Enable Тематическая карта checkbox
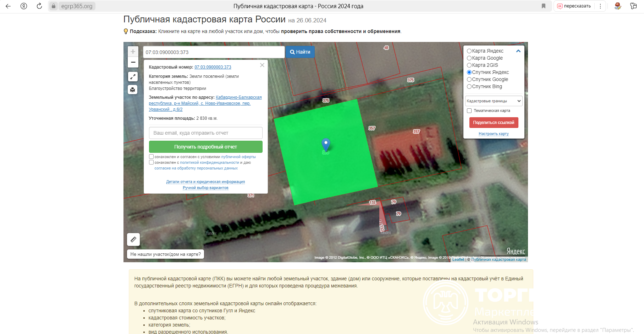The height and width of the screenshot is (334, 644). (x=469, y=111)
